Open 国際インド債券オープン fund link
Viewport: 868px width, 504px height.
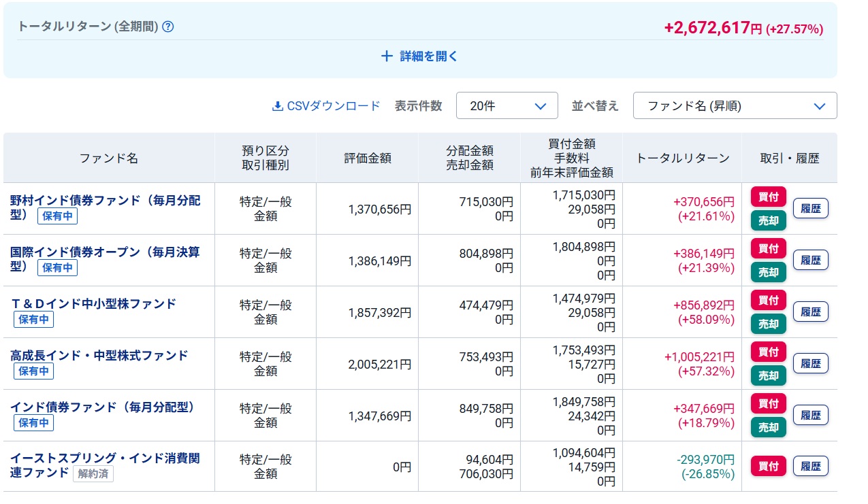(105, 252)
